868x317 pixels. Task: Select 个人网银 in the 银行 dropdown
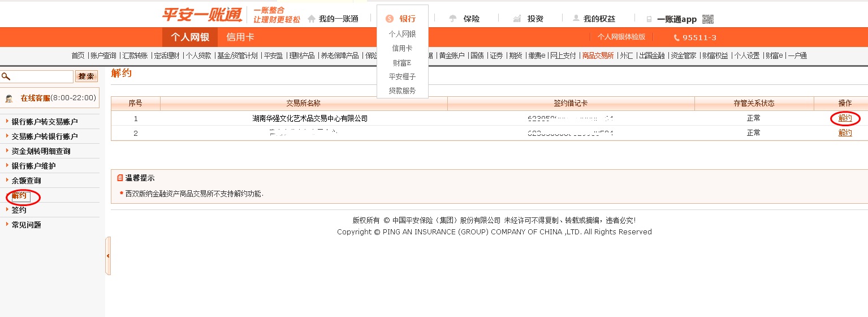point(402,35)
